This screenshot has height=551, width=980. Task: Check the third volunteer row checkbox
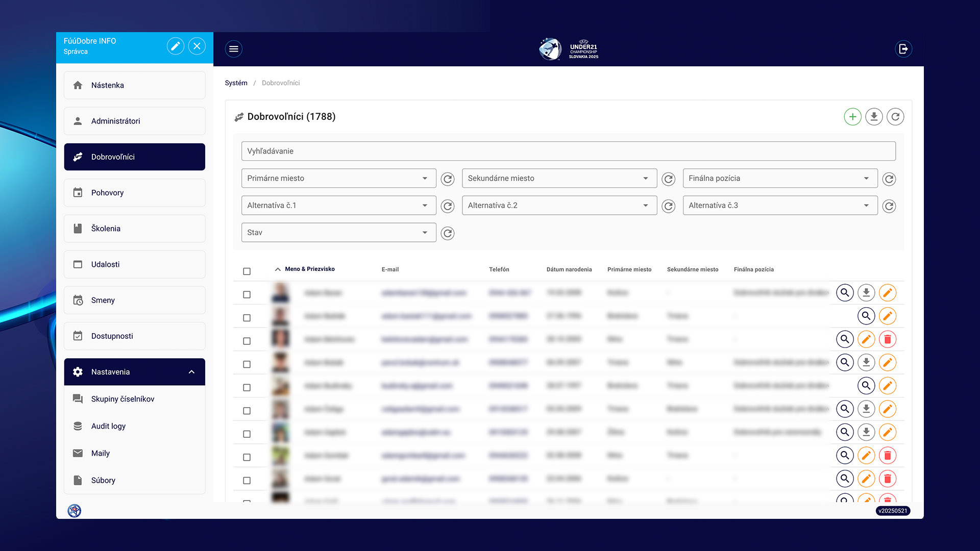tap(247, 341)
